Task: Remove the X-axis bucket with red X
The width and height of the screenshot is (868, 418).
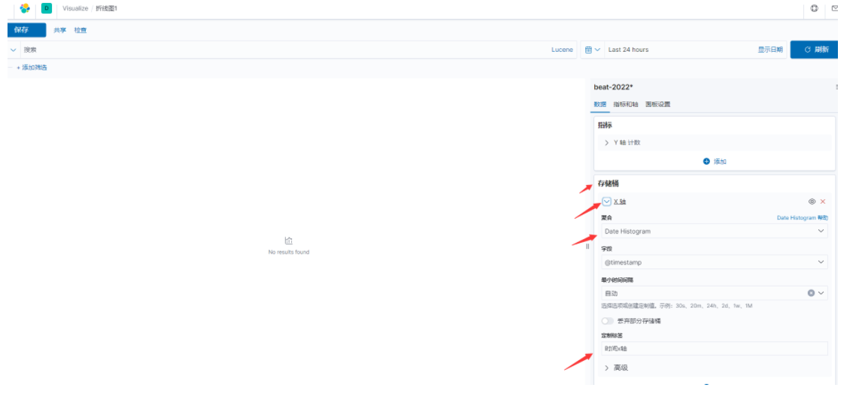Action: click(x=823, y=201)
